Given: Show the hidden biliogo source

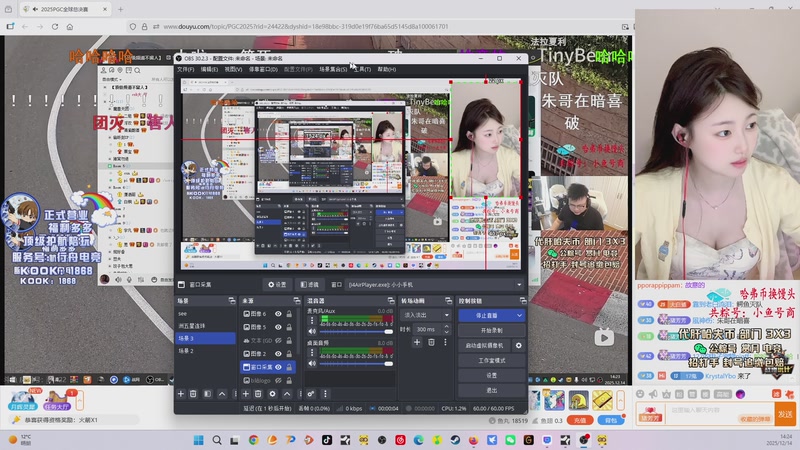Looking at the screenshot, I should pos(278,380).
